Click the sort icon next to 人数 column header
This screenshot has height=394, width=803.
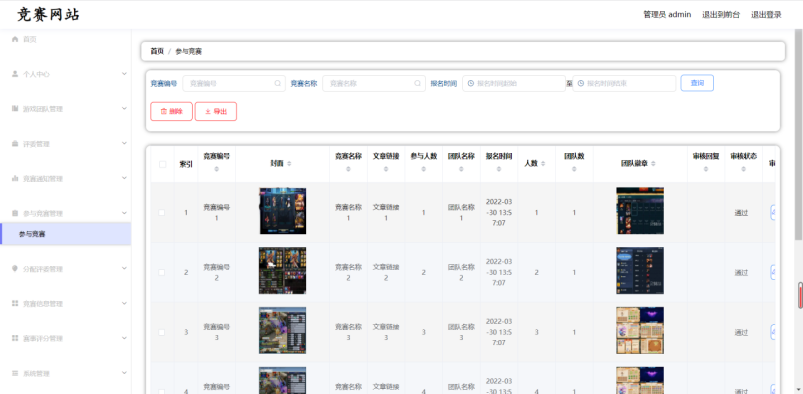[543, 164]
